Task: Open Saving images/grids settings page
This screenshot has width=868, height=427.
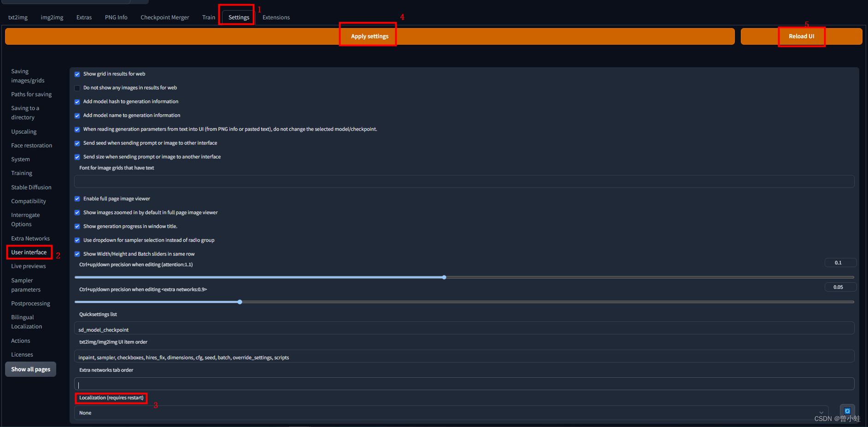Action: [28, 76]
